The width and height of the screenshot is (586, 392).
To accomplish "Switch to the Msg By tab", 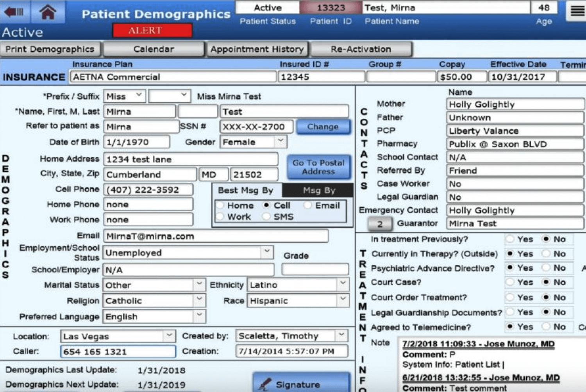I will [318, 190].
